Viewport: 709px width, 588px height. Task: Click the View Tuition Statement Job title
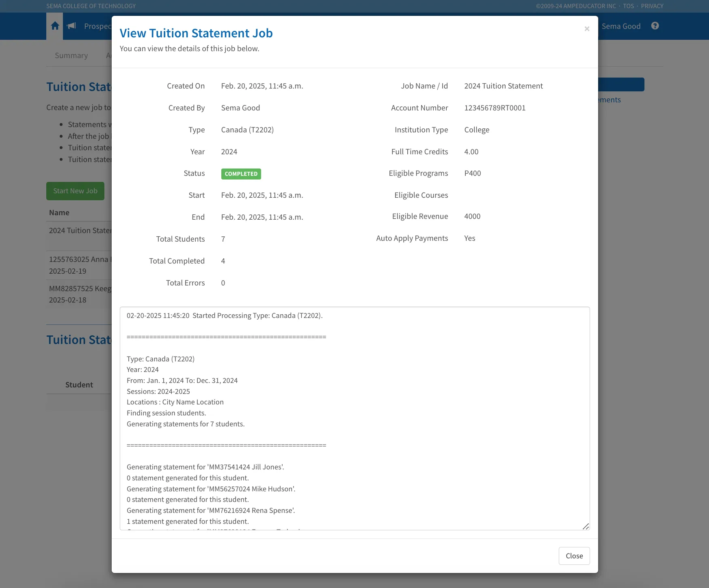click(x=196, y=33)
